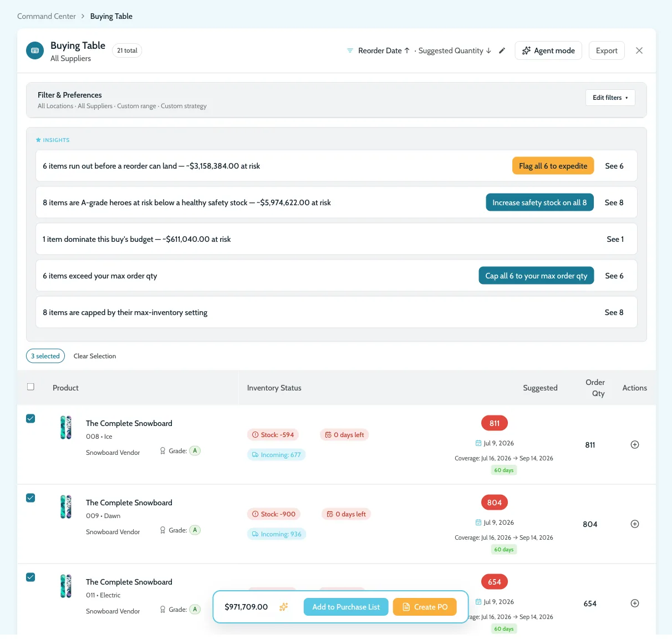Click the red 804 suggested badge
672x639 pixels.
pos(495,503)
